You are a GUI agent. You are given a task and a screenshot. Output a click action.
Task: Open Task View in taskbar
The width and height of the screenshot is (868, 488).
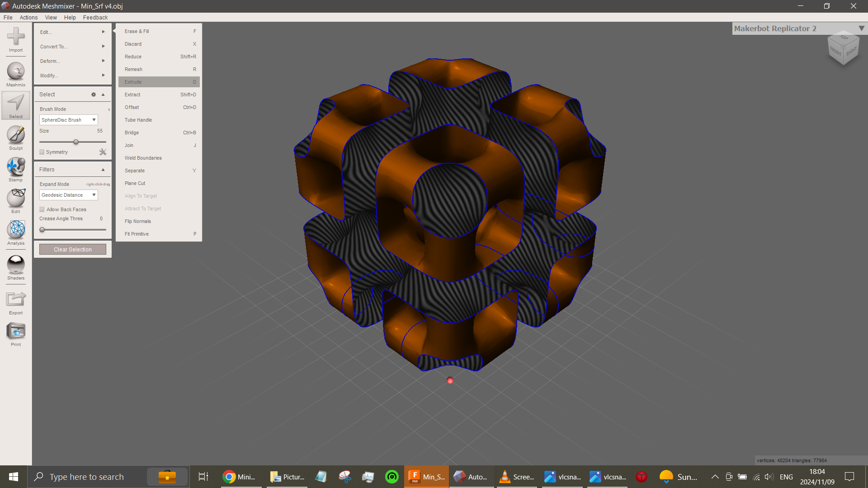203,477
